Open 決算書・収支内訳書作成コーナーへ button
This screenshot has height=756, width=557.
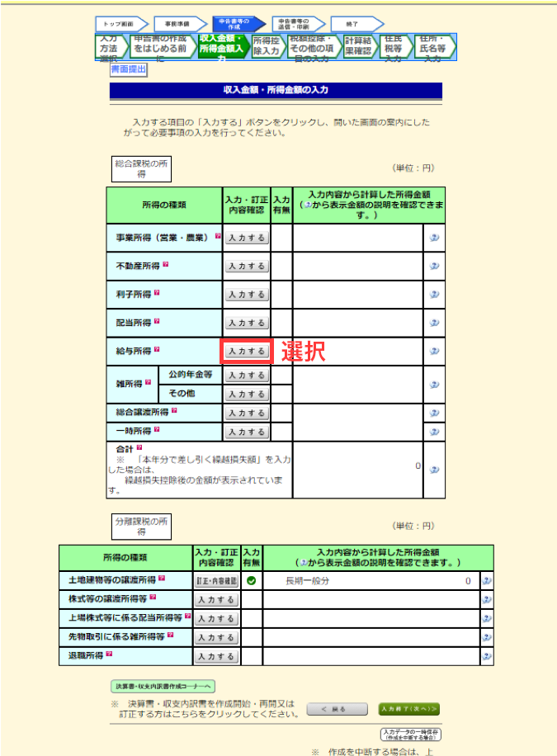point(163,686)
